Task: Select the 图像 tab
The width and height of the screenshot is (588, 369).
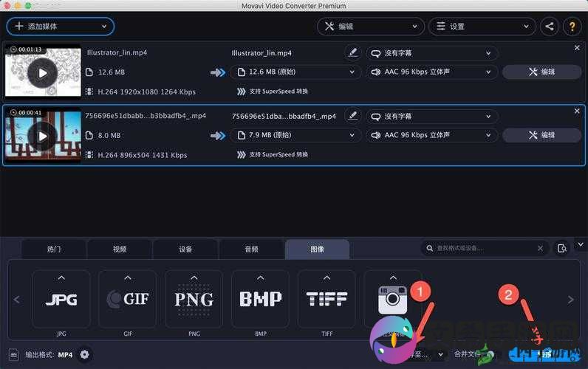Action: click(317, 249)
